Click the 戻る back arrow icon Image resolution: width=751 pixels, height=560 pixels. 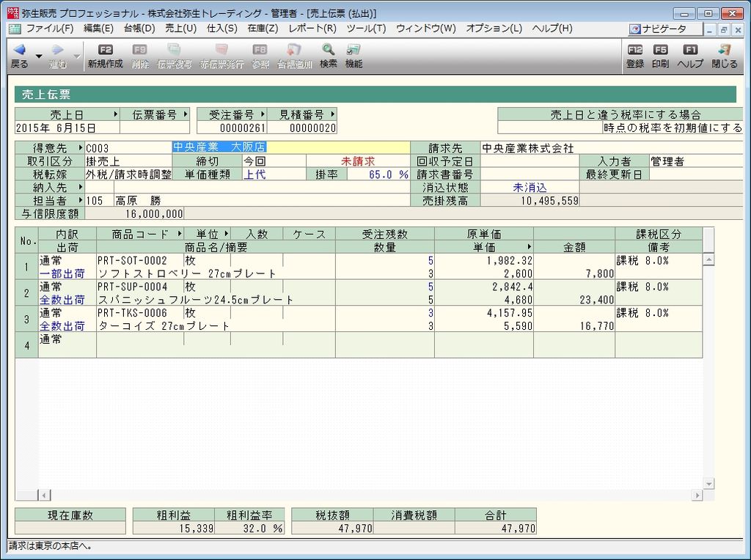pyautogui.click(x=19, y=49)
